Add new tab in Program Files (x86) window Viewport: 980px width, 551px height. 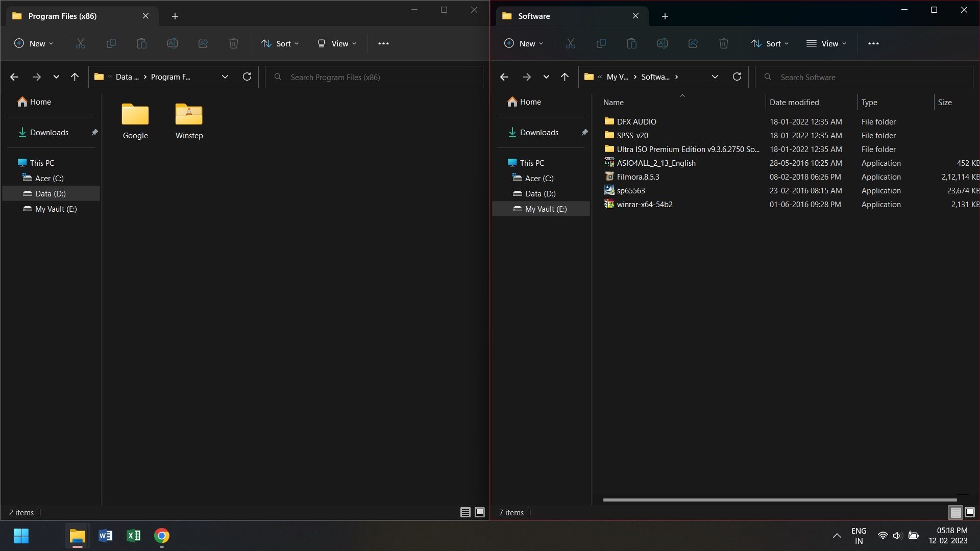(x=175, y=16)
